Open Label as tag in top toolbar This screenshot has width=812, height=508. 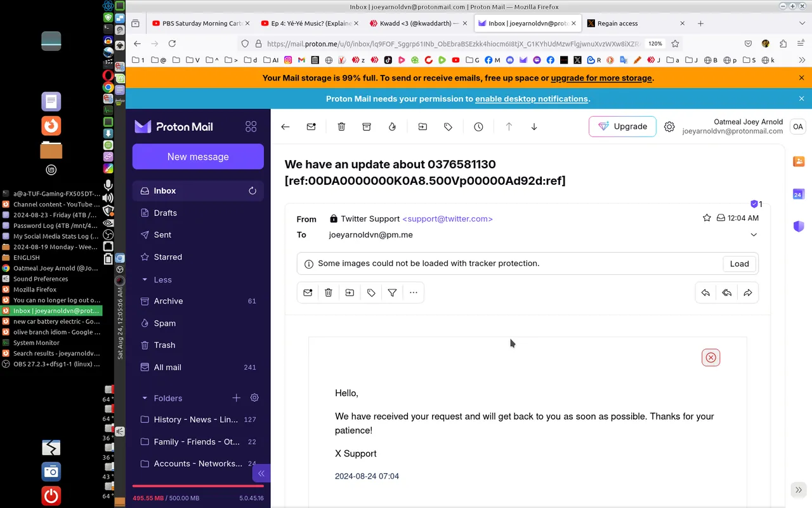tap(448, 126)
